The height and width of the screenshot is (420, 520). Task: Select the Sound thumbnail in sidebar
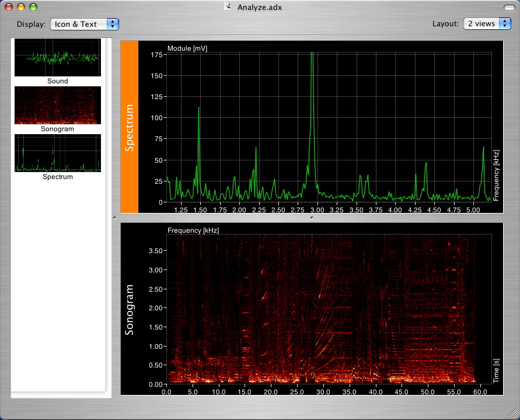58,57
